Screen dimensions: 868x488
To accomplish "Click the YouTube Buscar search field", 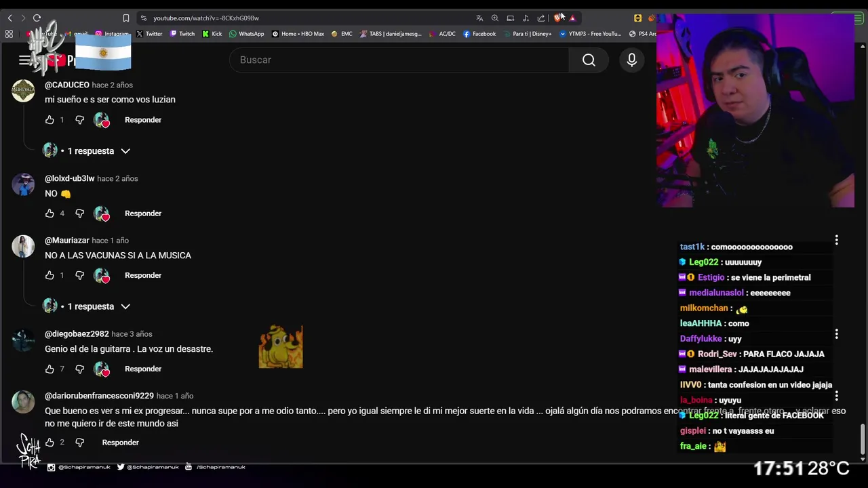I will pos(399,60).
